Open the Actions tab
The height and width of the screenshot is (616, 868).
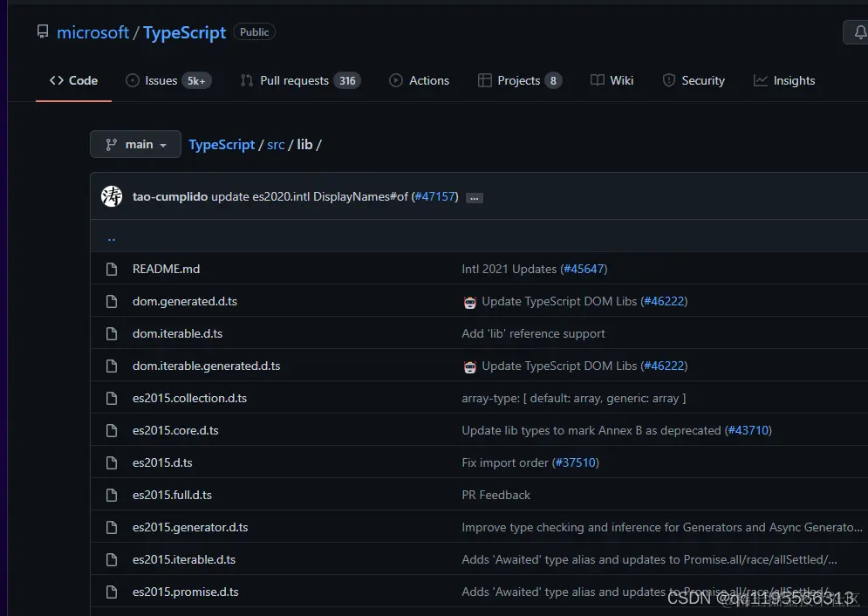[419, 80]
